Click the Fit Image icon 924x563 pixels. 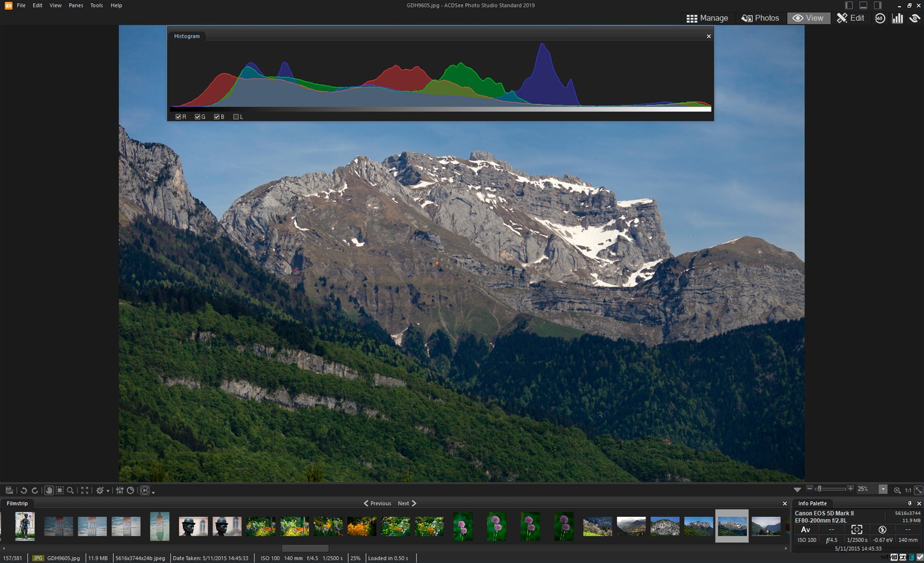(x=84, y=490)
